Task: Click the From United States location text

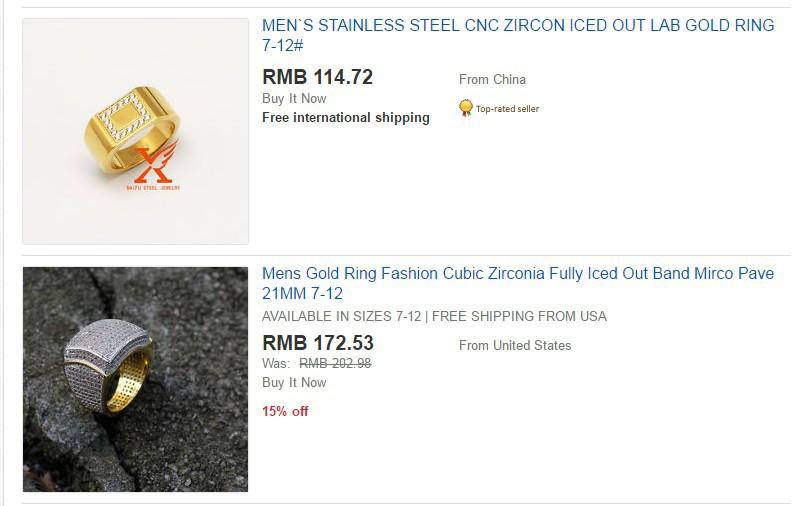Action: click(515, 345)
